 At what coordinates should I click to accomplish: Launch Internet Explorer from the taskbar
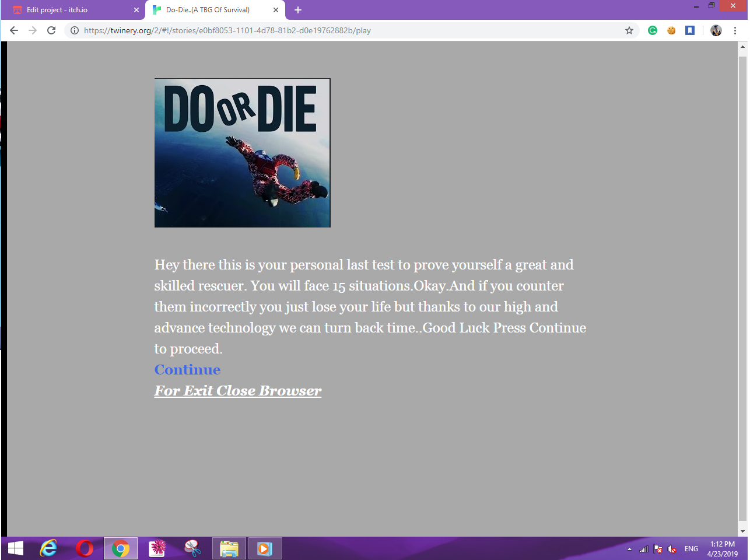(x=48, y=548)
